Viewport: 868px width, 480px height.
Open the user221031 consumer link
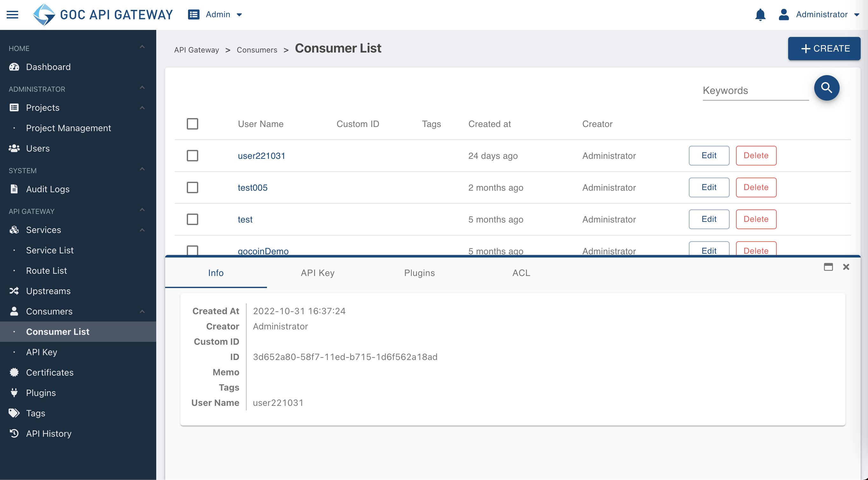click(x=262, y=156)
